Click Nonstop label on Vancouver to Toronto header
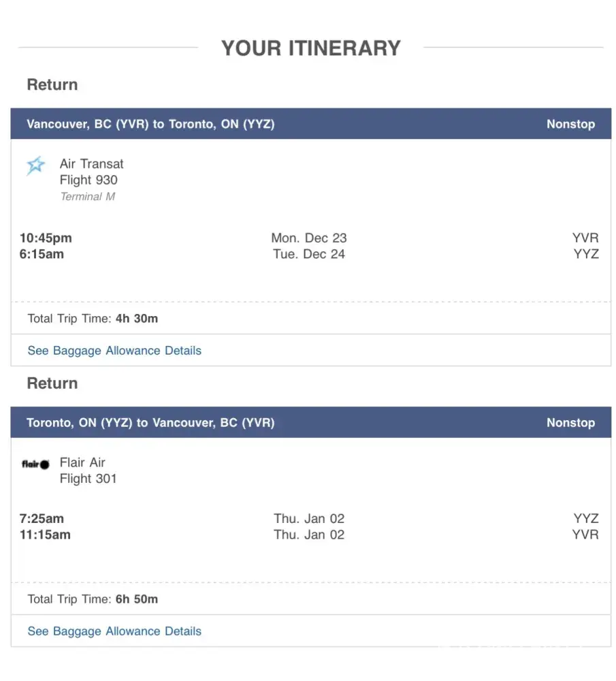The height and width of the screenshot is (681, 616). [570, 124]
